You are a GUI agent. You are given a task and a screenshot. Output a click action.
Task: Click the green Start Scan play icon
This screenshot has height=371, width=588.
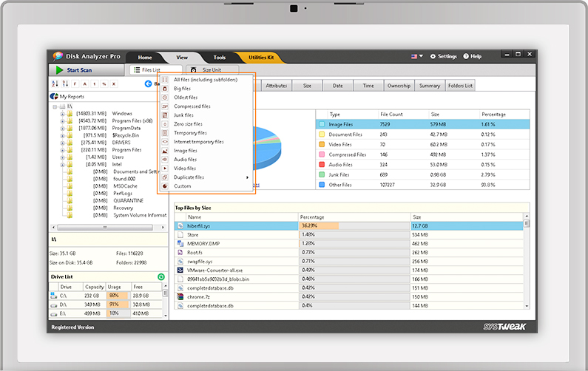[59, 70]
